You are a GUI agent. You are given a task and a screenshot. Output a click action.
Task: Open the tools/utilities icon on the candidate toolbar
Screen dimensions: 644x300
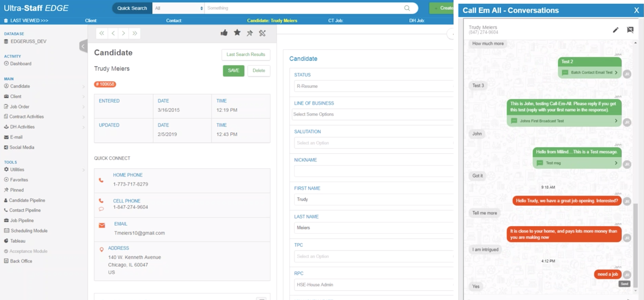coord(262,33)
